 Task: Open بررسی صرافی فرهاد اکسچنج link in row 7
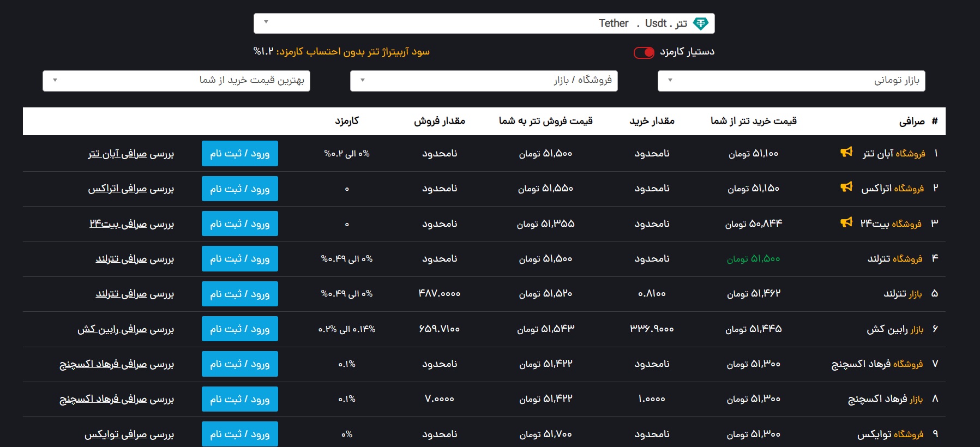click(117, 364)
